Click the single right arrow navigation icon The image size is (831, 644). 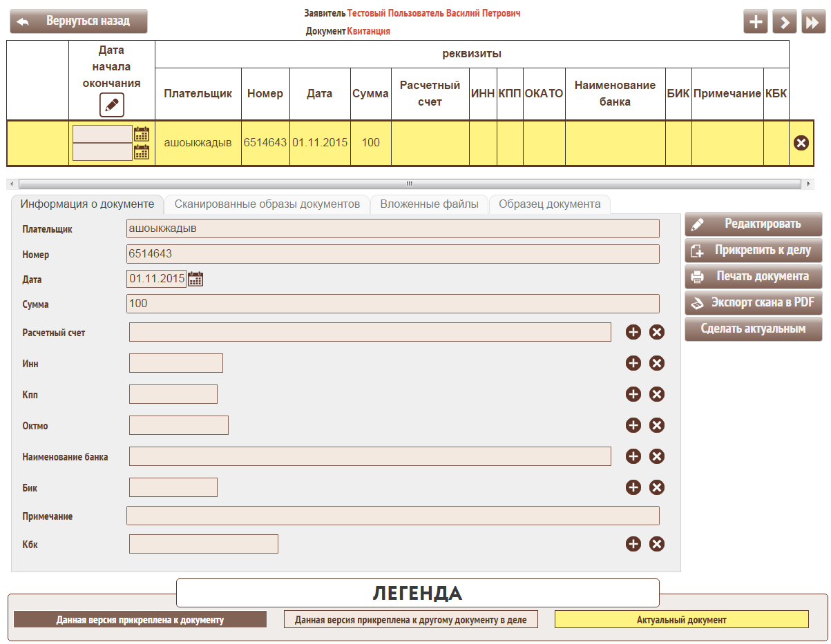pyautogui.click(x=784, y=22)
